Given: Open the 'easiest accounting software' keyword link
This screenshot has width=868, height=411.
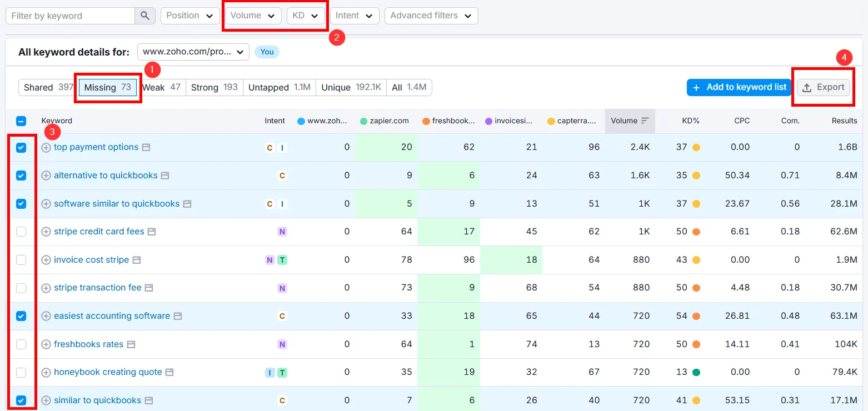Looking at the screenshot, I should point(112,316).
